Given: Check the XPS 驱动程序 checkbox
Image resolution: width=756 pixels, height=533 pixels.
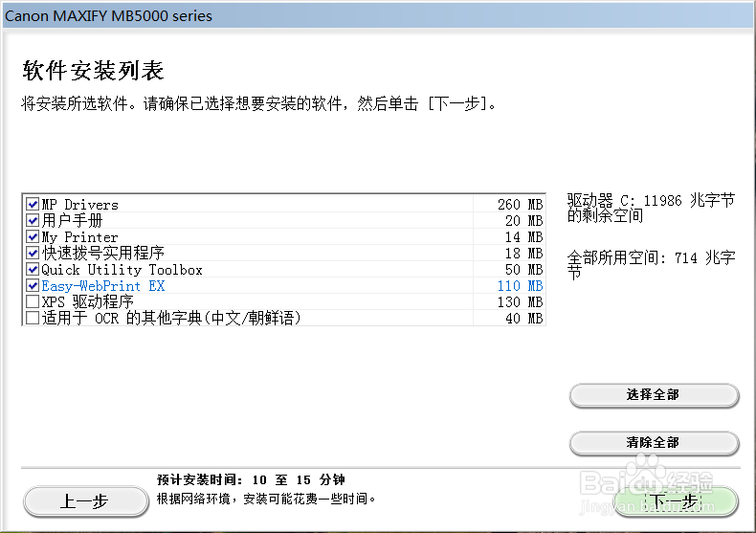Looking at the screenshot, I should (33, 301).
